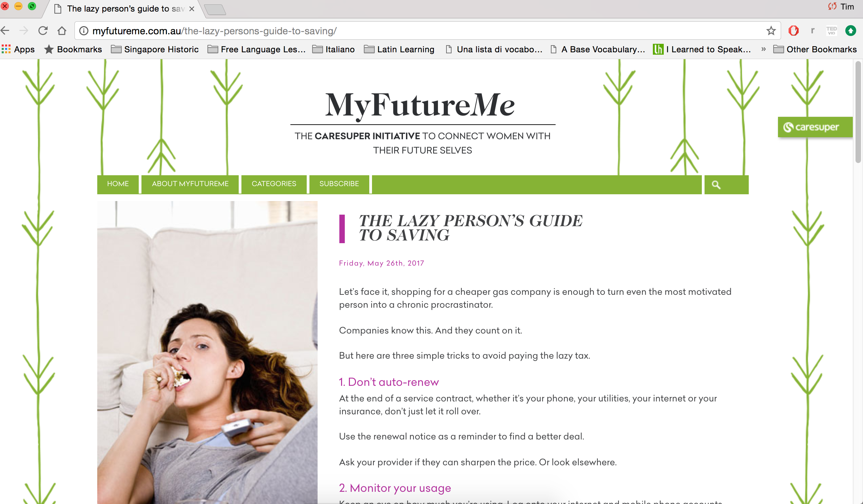Open the Other Bookmarks folder
This screenshot has height=504, width=863.
point(815,49)
